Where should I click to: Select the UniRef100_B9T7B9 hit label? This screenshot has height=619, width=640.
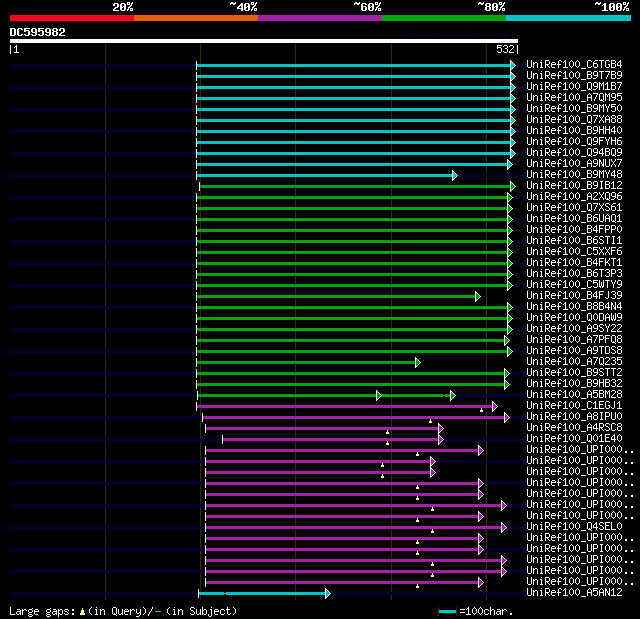tap(574, 75)
